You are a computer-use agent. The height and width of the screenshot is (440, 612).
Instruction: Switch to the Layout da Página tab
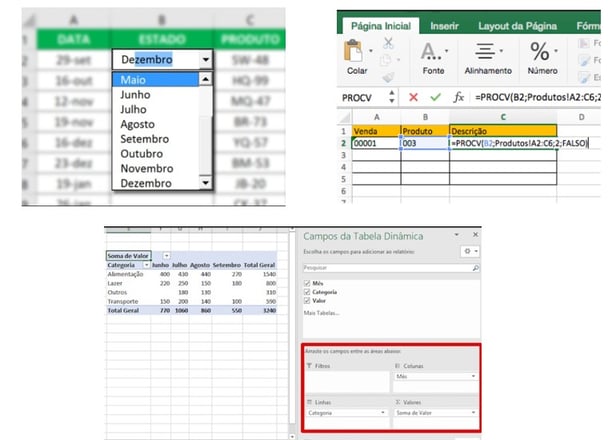point(517,26)
